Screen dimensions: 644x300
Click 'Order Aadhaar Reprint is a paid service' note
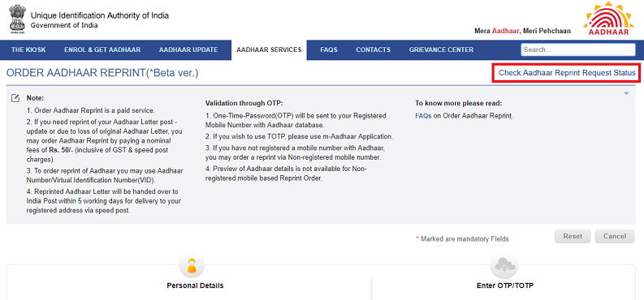click(x=90, y=110)
